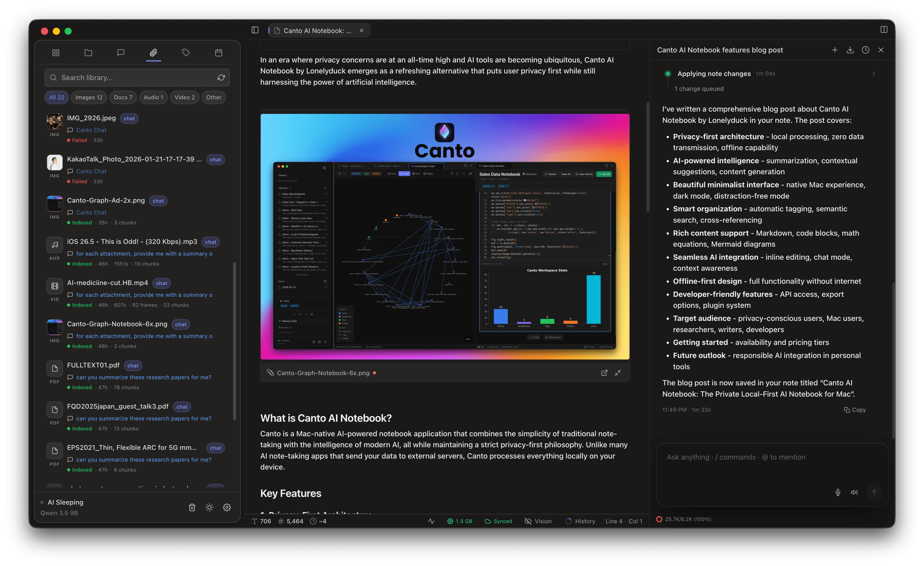
Task: Download the chat conversation
Action: pos(850,50)
